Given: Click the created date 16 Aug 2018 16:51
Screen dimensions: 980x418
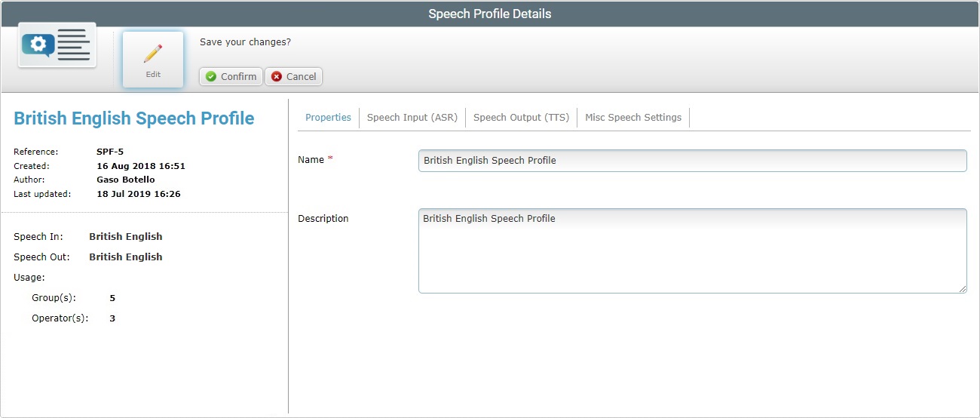Looking at the screenshot, I should [141, 166].
